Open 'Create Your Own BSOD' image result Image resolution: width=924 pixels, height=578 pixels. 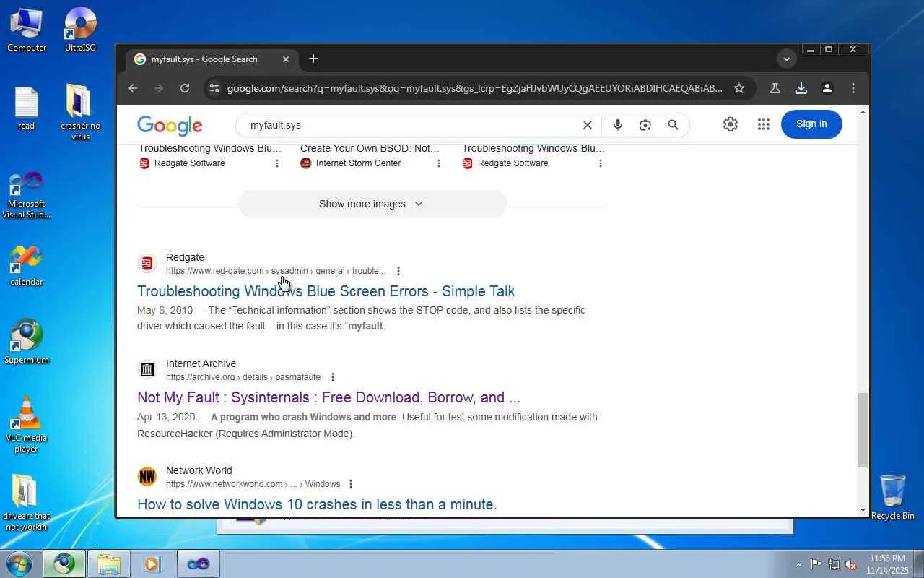click(x=370, y=149)
